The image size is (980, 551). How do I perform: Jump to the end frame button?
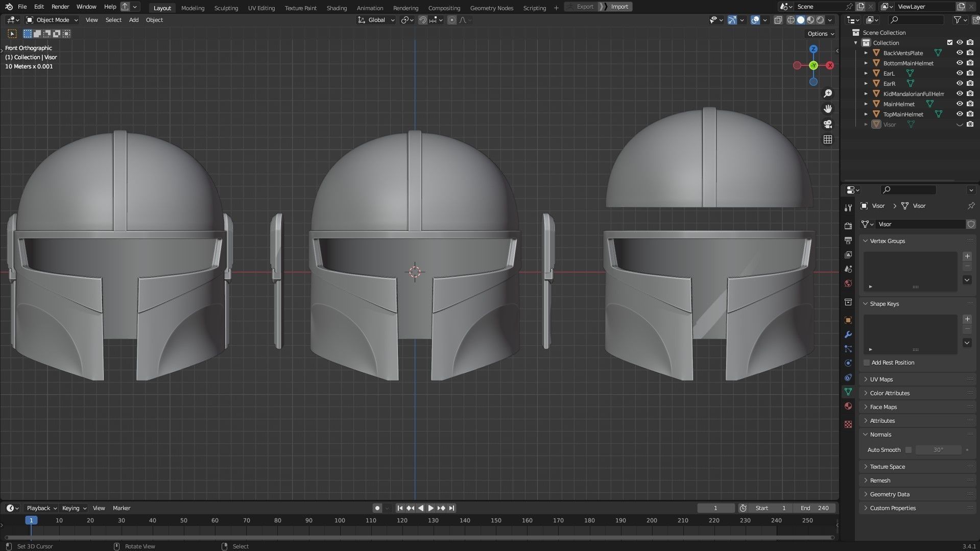[x=451, y=508]
